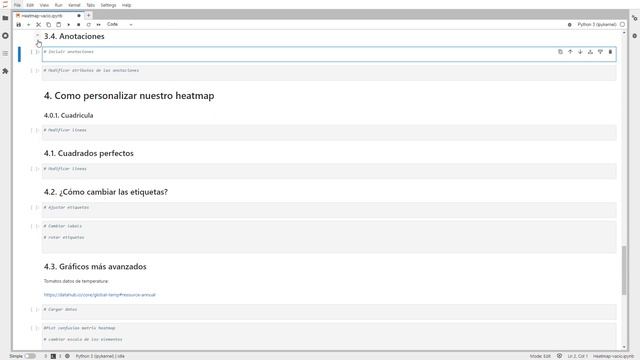Screen dimensions: 640x360
Task: Open the file browser sidebar icon
Action: click(x=5, y=18)
